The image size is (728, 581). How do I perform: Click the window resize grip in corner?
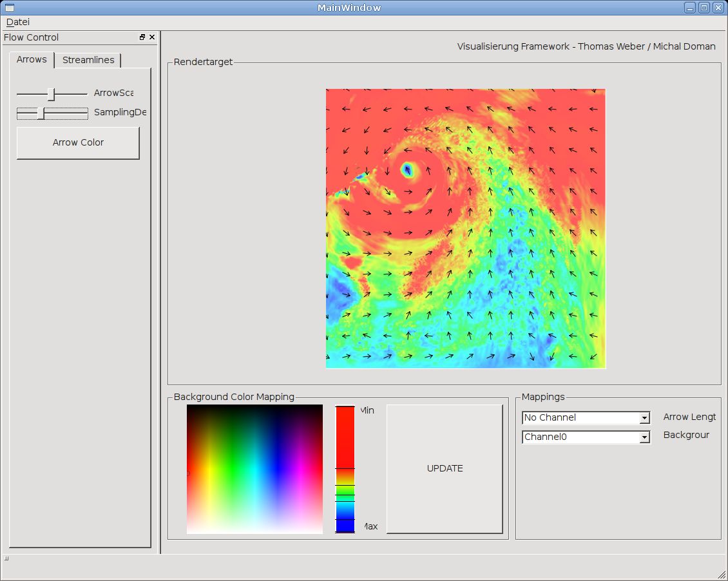pyautogui.click(x=722, y=575)
